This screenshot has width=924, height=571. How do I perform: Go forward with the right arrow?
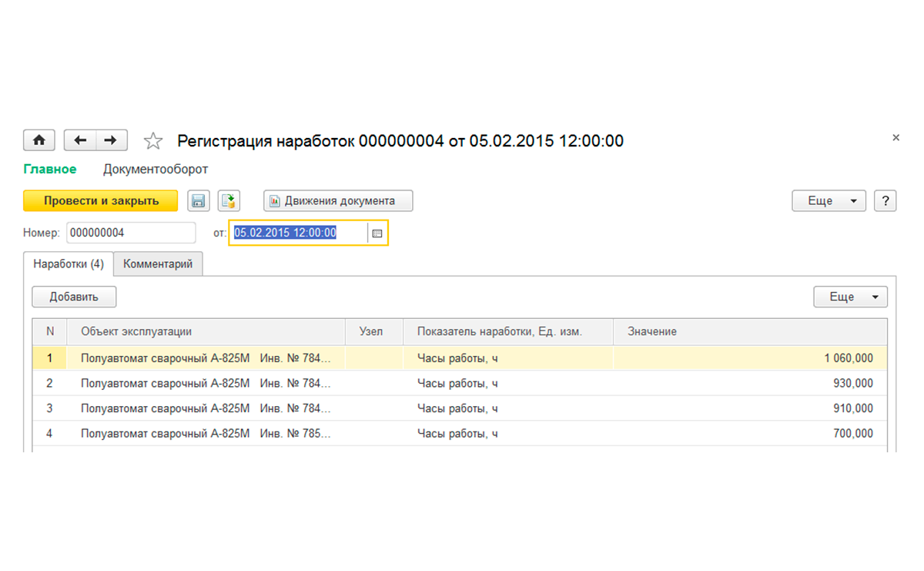pos(111,140)
